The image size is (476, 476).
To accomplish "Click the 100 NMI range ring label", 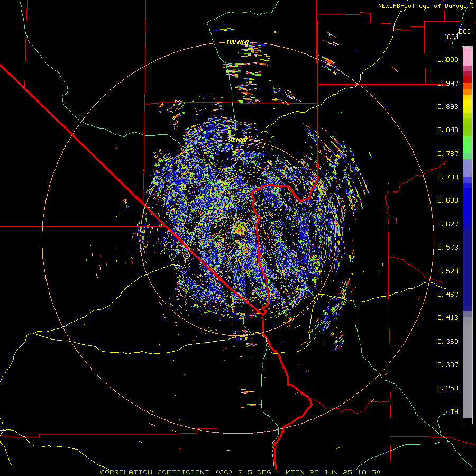I will point(237,42).
